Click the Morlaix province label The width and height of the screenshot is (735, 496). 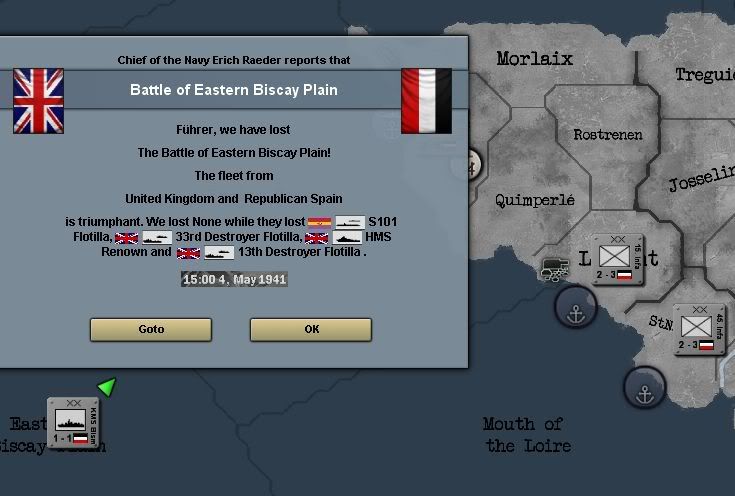(534, 59)
